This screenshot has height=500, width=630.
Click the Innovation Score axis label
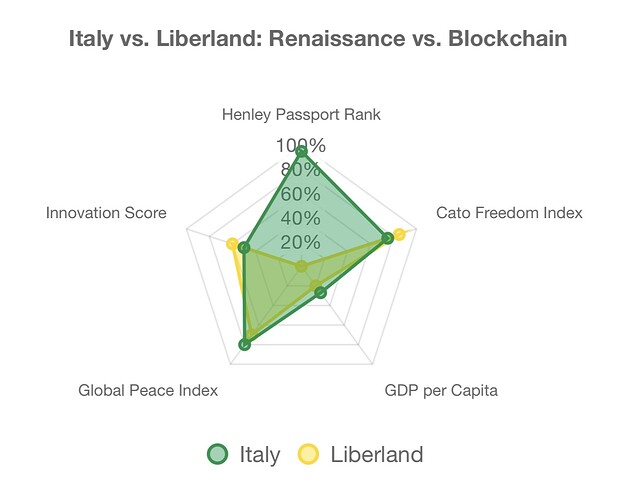106,213
